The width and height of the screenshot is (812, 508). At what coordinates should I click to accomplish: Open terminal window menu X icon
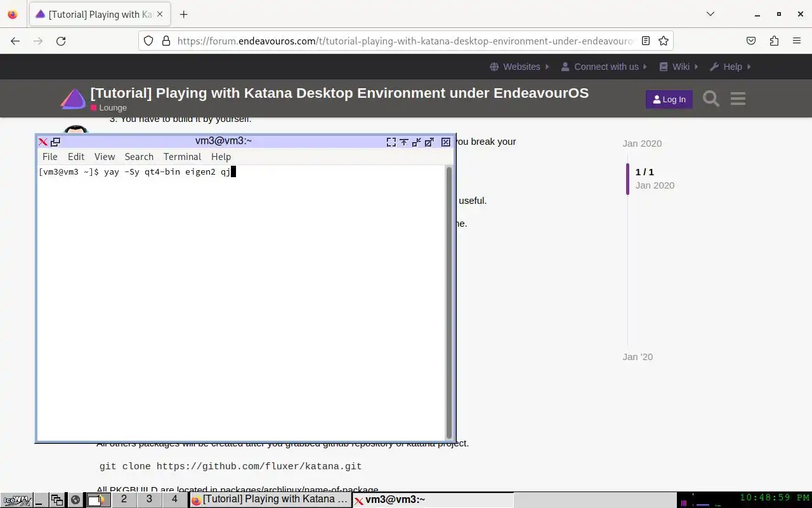43,142
